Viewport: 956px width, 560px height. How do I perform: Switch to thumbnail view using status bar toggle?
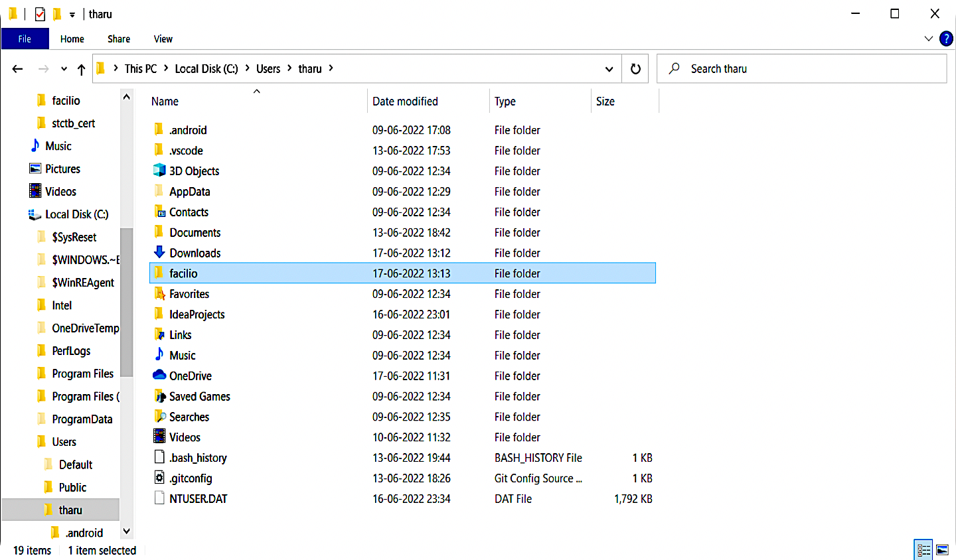943,549
